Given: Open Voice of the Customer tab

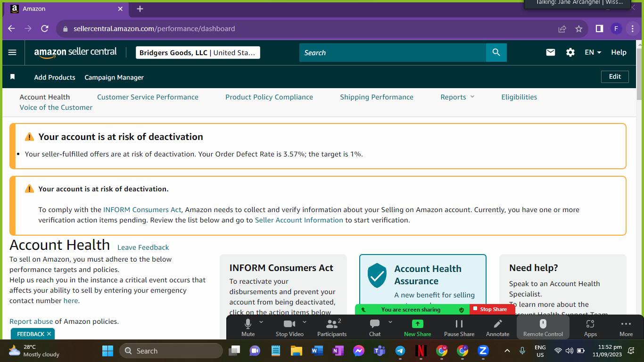Looking at the screenshot, I should click(56, 107).
